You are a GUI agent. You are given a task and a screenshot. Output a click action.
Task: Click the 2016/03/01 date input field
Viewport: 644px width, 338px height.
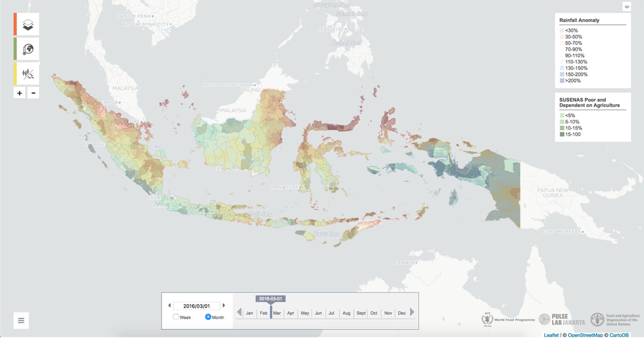point(196,306)
